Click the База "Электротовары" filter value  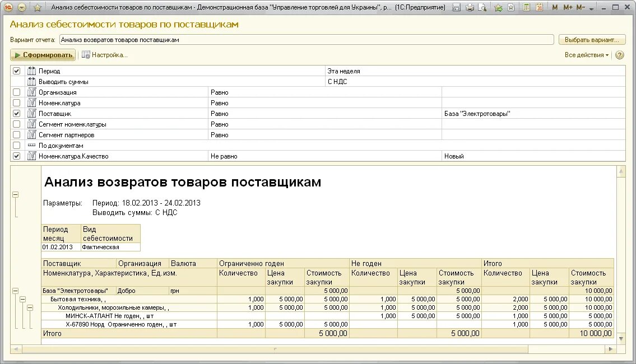tap(533, 114)
